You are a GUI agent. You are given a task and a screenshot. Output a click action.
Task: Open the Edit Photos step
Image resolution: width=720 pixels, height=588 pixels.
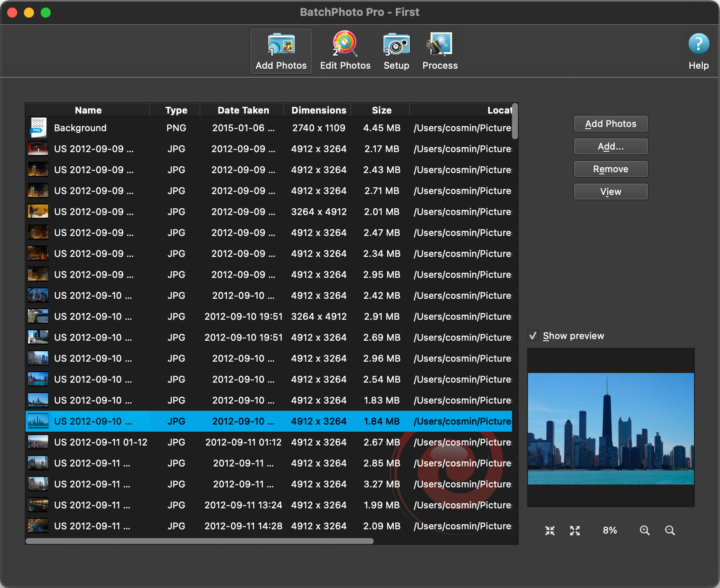coord(345,51)
